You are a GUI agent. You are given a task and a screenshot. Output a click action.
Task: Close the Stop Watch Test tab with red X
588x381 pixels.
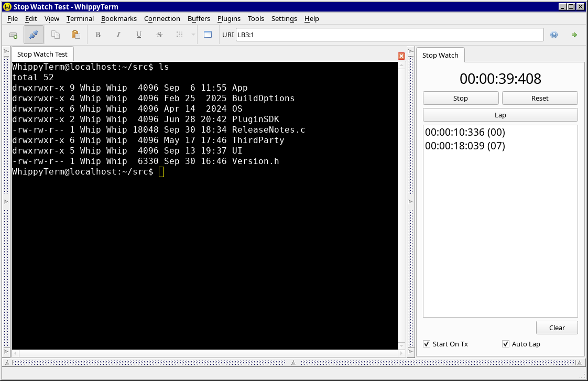(401, 56)
